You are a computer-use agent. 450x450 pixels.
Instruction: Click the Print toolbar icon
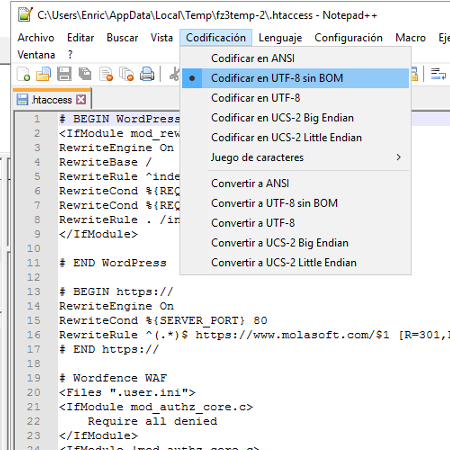coord(147,74)
